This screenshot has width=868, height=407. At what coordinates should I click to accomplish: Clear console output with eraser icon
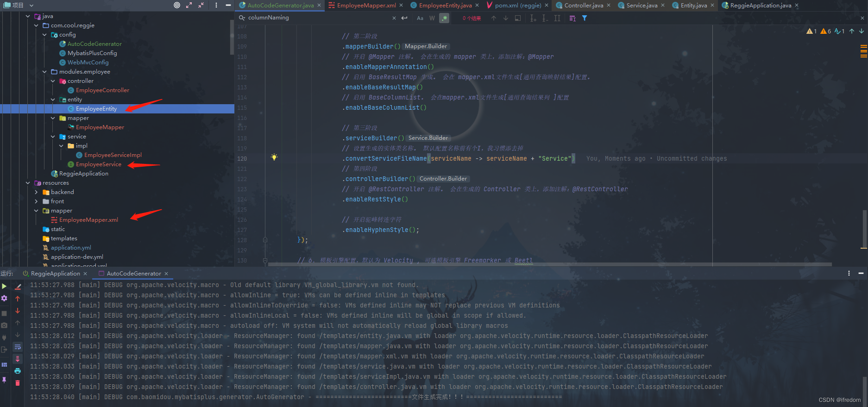click(18, 287)
